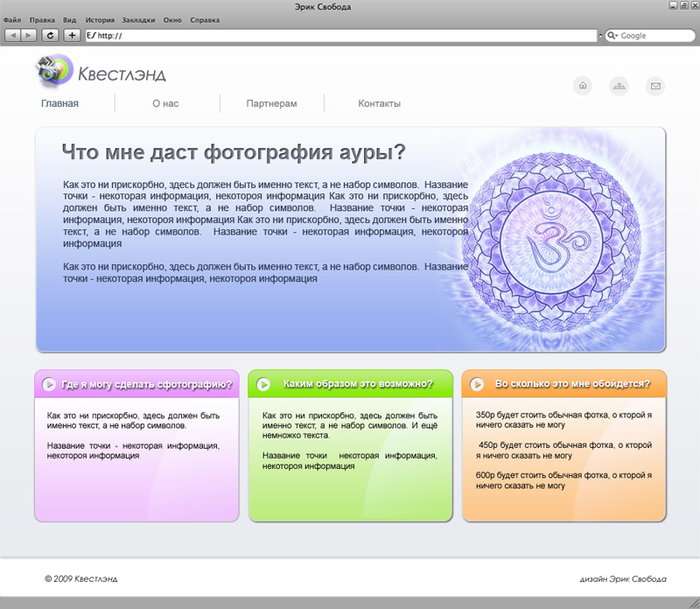Click the play icon on the purple card

(49, 384)
